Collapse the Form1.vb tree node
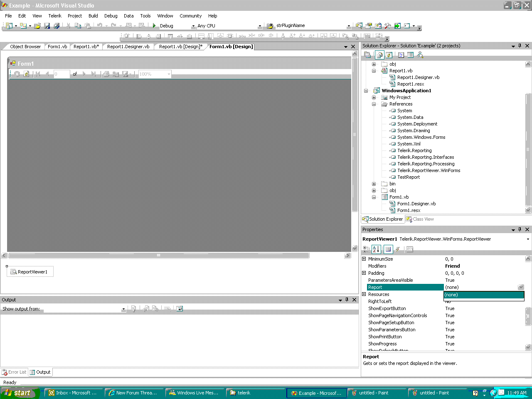 pyautogui.click(x=374, y=197)
